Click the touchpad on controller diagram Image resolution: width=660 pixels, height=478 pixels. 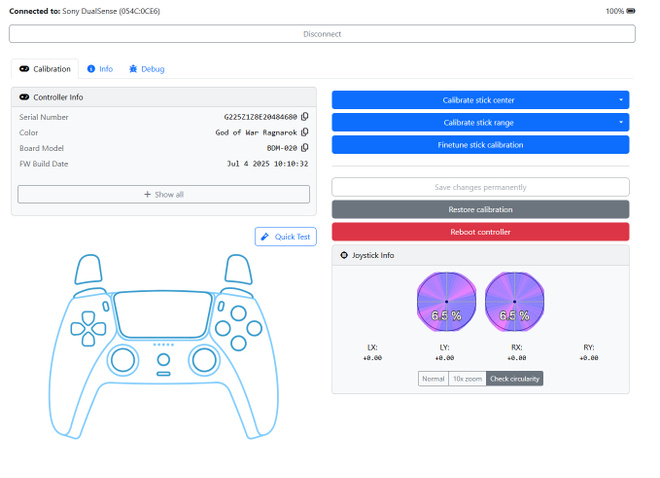(163, 314)
